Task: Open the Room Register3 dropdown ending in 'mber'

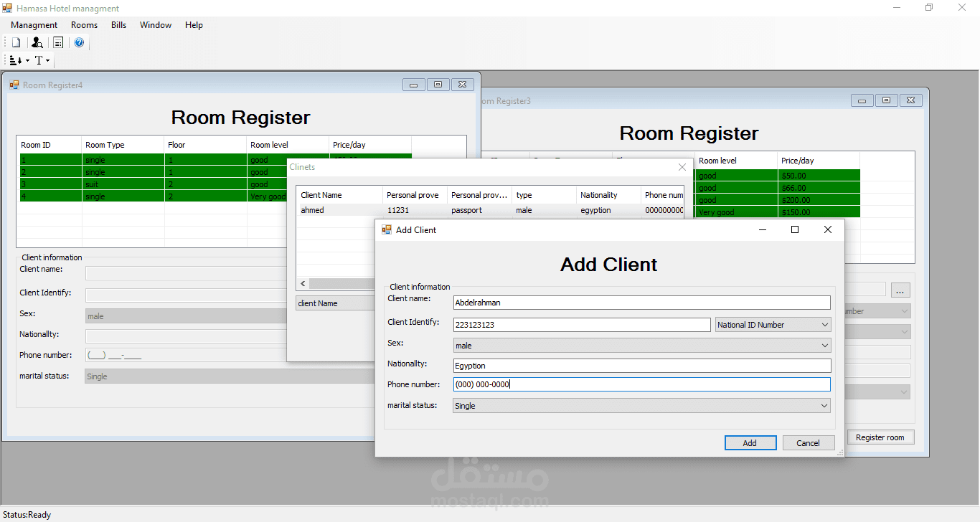Action: point(878,311)
